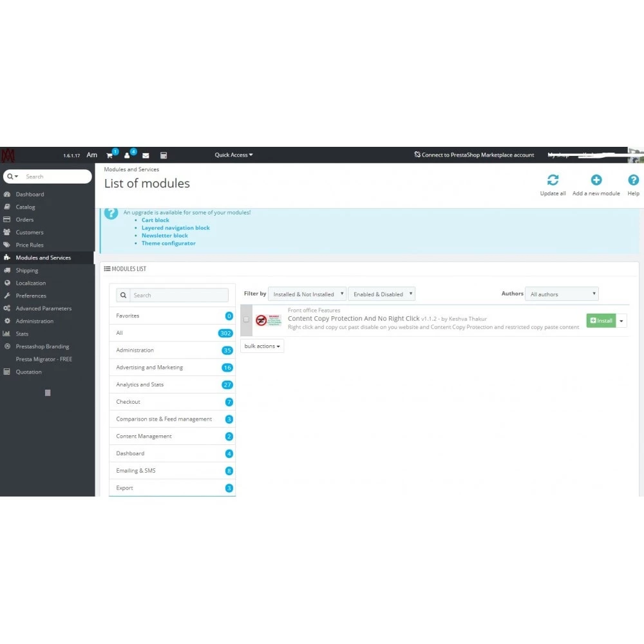Tick the Content Copy Protection module checkbox
The width and height of the screenshot is (644, 644).
246,319
